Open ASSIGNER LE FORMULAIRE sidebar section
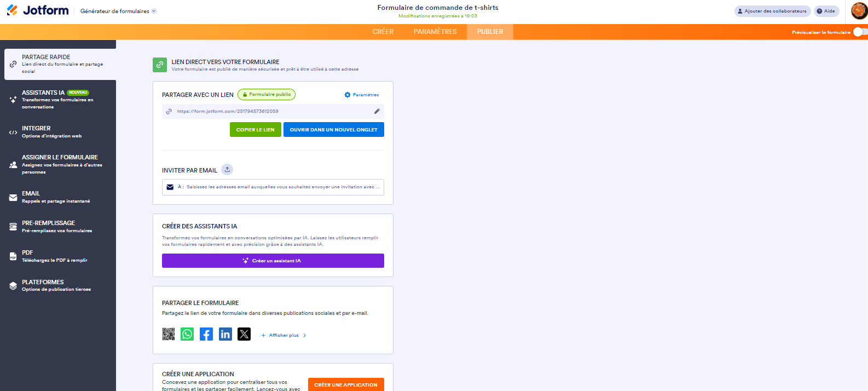 click(58, 164)
